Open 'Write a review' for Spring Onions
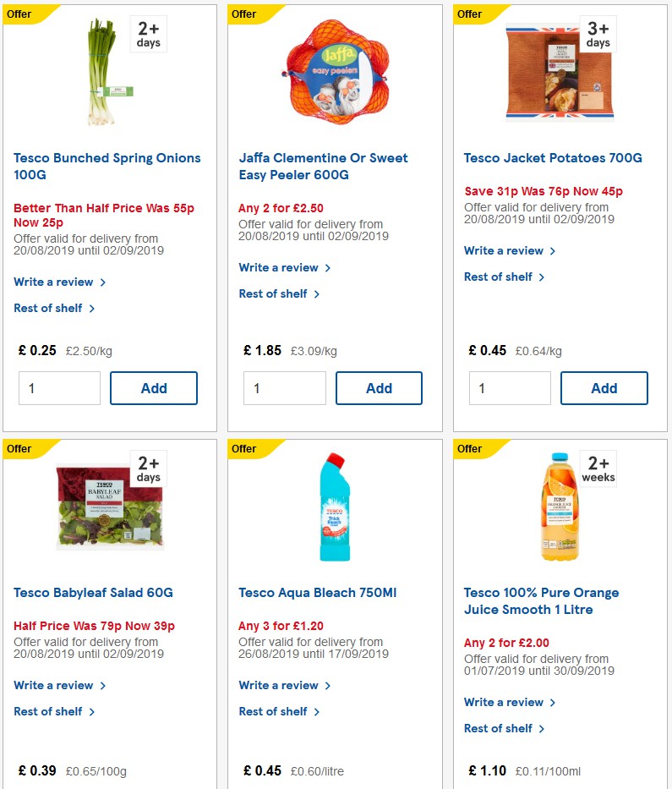 [x=54, y=282]
